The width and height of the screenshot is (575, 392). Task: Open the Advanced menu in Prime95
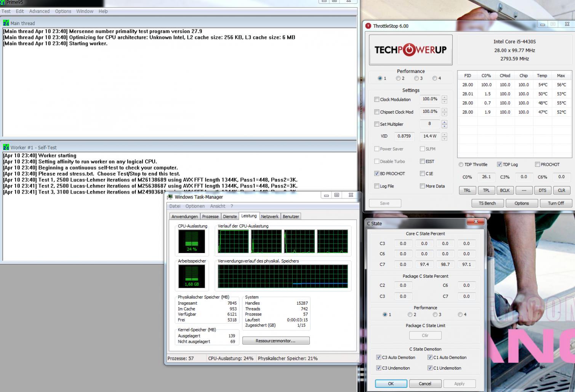tap(39, 11)
